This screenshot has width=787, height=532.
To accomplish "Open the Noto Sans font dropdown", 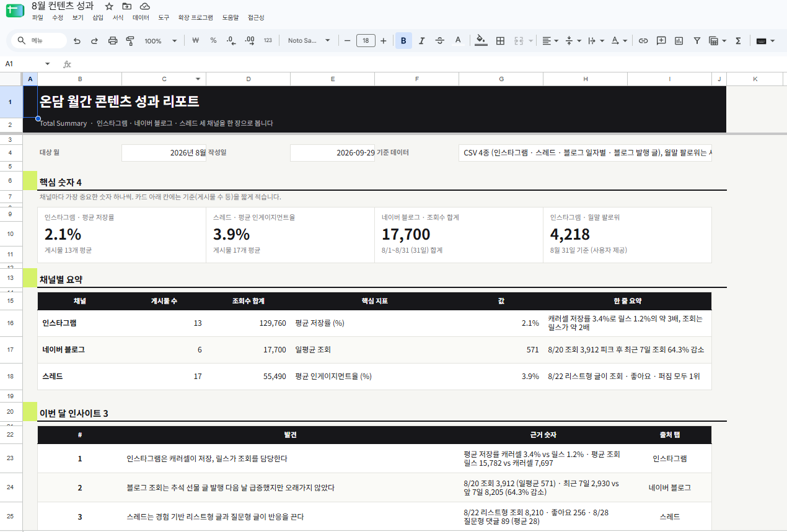I will pos(309,41).
